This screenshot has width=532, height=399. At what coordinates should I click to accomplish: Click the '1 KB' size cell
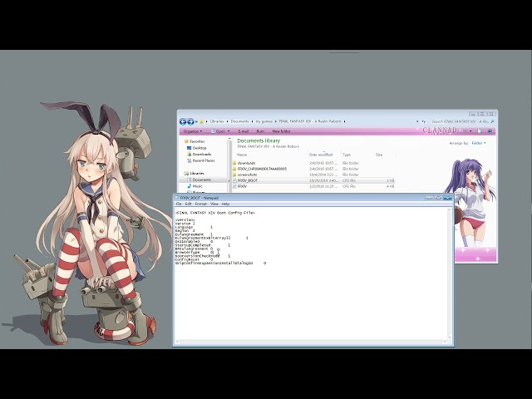point(390,181)
